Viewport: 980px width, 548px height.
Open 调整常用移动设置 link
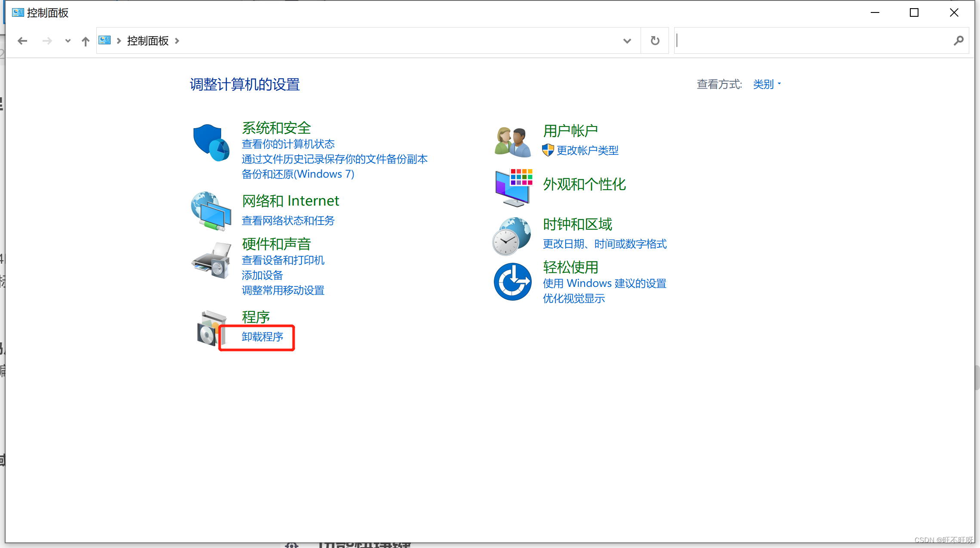283,290
